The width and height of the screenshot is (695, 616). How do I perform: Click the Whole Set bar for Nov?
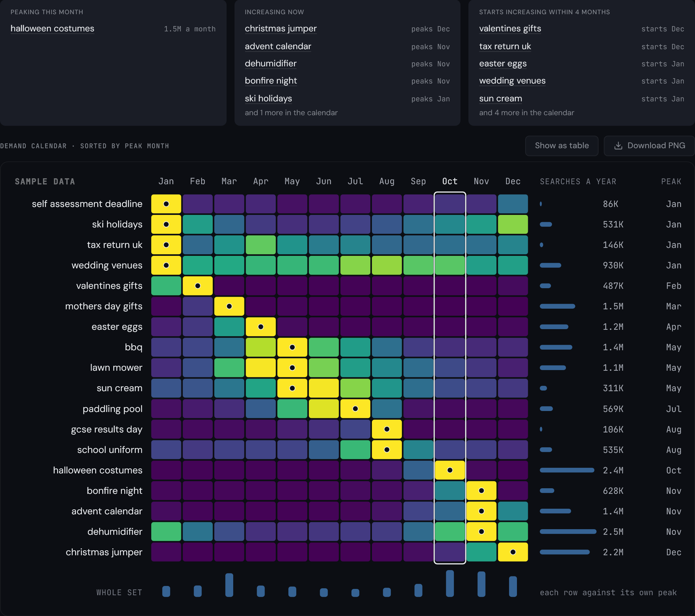click(x=481, y=584)
